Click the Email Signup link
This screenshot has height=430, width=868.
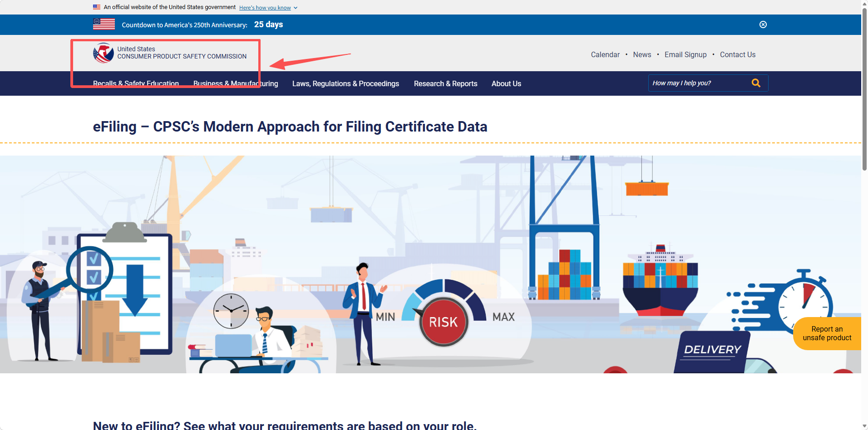(x=686, y=54)
